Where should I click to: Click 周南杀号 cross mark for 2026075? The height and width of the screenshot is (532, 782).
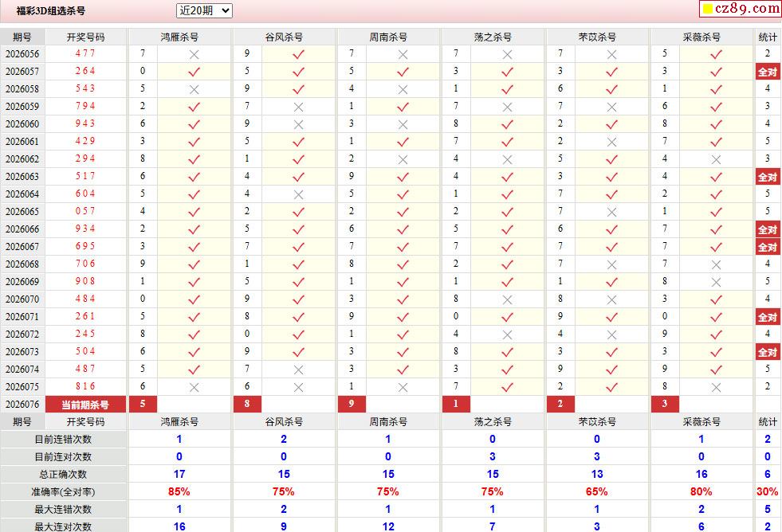click(x=403, y=387)
